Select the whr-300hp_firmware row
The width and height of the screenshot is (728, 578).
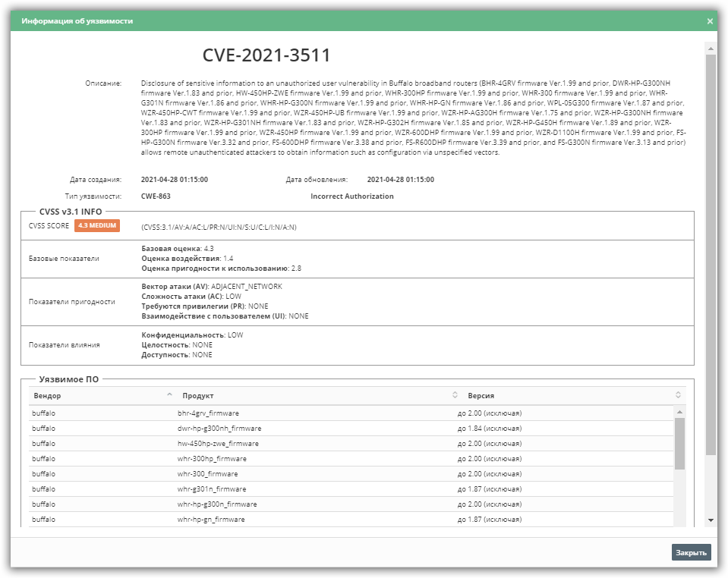(x=351, y=459)
